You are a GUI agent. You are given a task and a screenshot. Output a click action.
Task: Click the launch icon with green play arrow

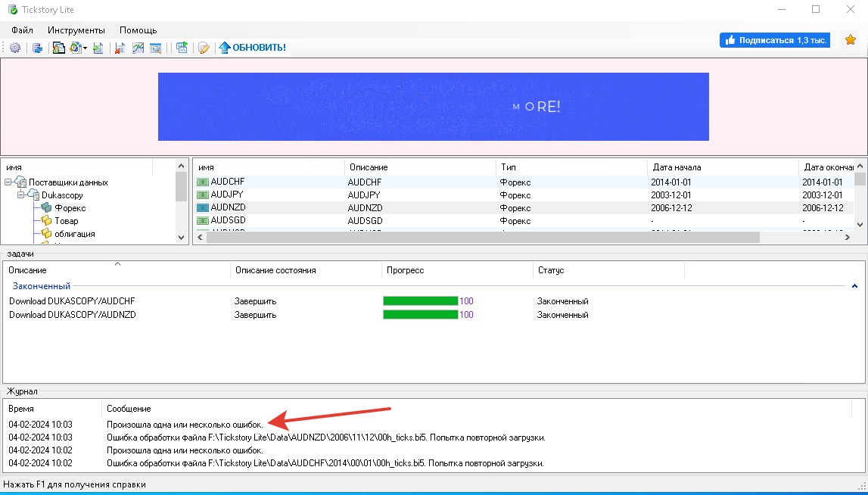(182, 48)
